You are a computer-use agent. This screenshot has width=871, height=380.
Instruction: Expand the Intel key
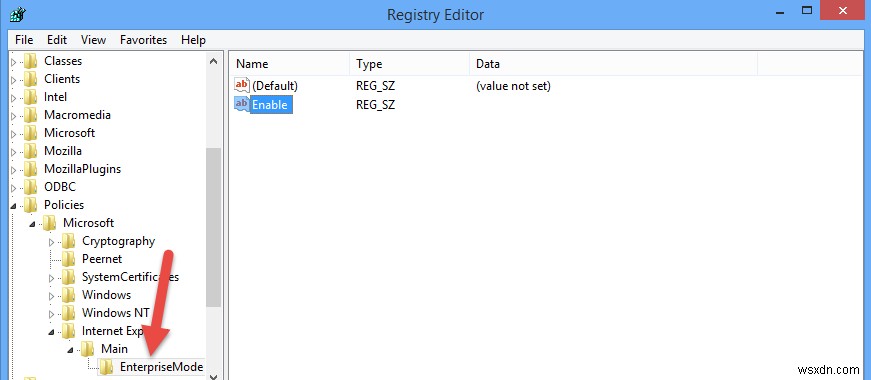[14, 98]
